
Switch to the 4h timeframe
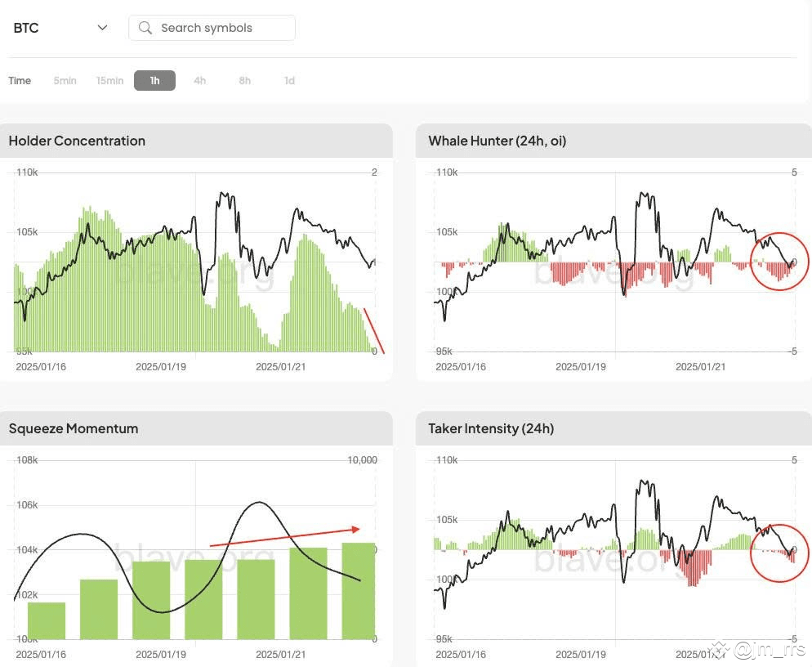(199, 80)
